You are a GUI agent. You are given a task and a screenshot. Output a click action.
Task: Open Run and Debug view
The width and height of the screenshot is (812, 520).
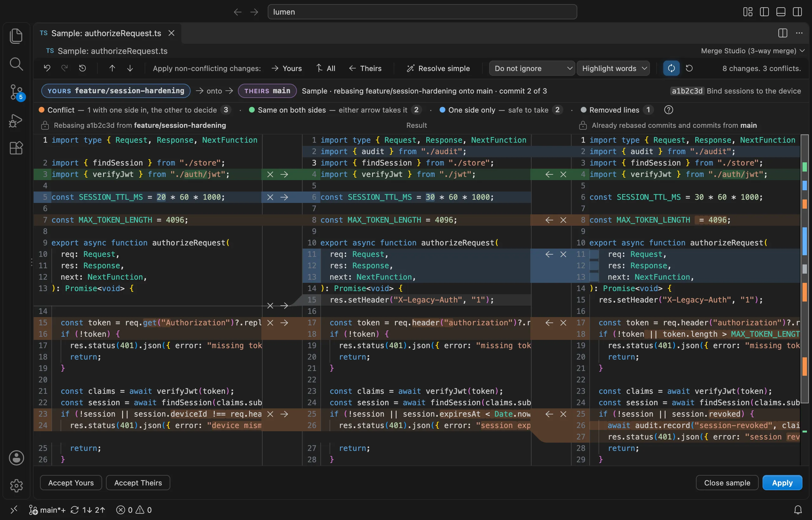[16, 120]
